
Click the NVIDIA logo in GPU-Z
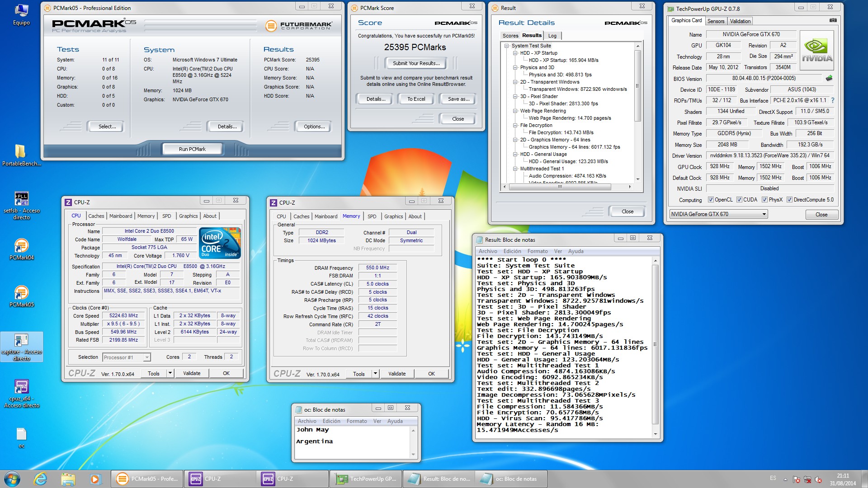point(817,50)
